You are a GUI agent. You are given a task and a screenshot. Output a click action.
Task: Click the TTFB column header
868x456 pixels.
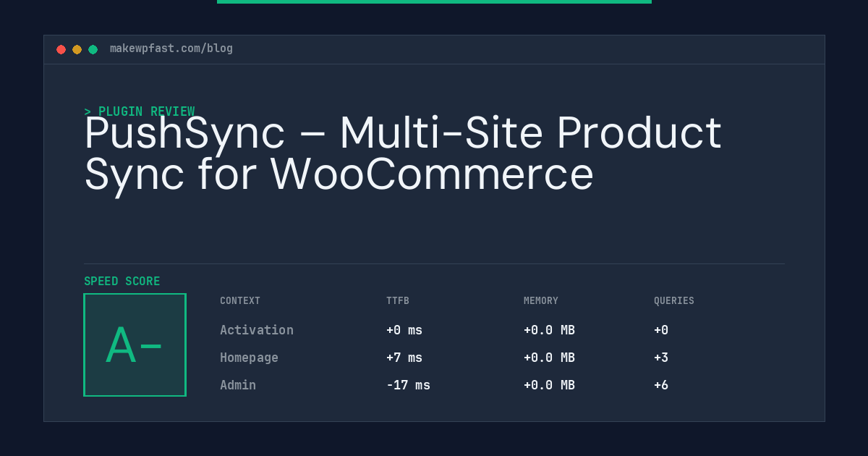(398, 301)
